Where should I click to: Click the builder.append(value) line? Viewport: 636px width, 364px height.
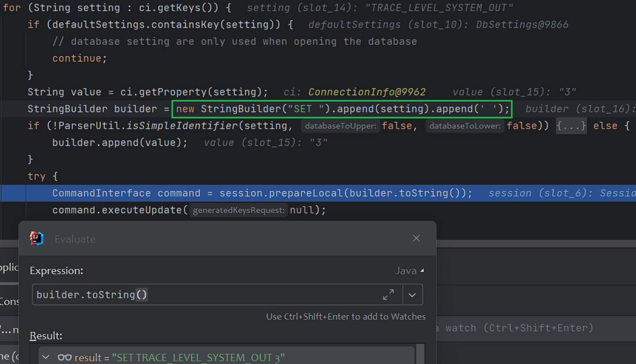click(x=120, y=143)
